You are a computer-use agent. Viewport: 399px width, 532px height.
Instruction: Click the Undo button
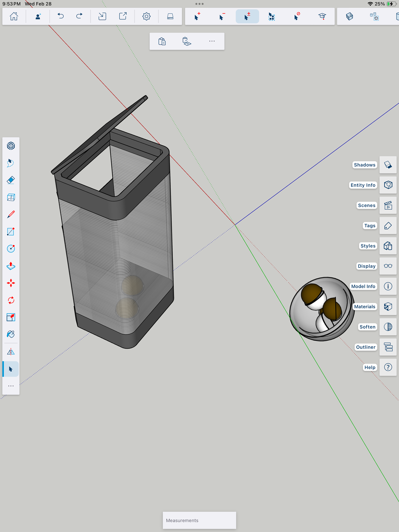click(x=61, y=16)
